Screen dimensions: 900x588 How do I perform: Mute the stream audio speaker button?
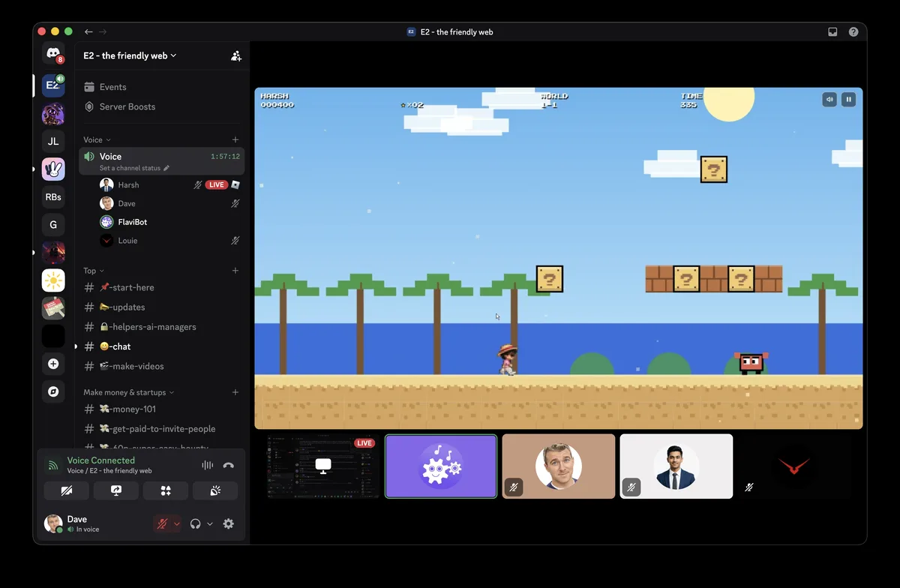[829, 99]
